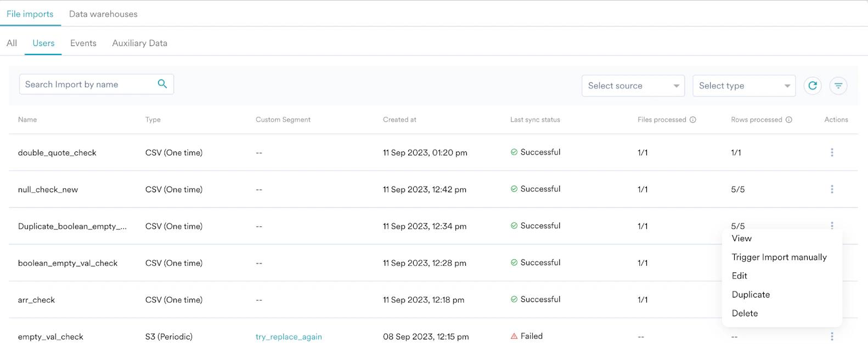
Task: Open the filter icon button
Action: coord(838,86)
